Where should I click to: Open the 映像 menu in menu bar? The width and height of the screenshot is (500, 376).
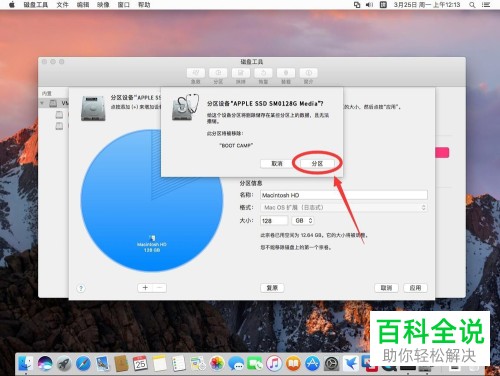point(103,5)
